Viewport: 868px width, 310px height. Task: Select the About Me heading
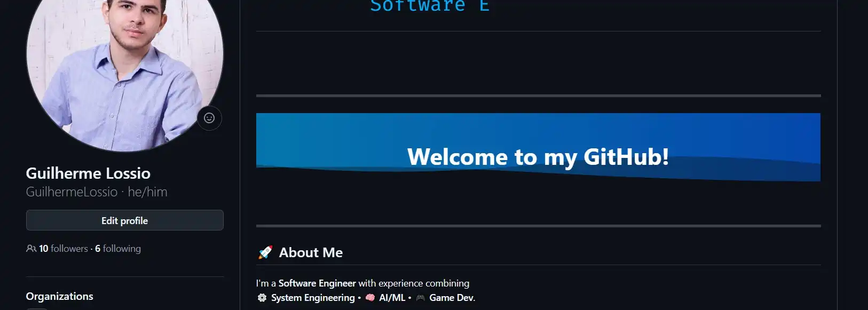click(311, 252)
